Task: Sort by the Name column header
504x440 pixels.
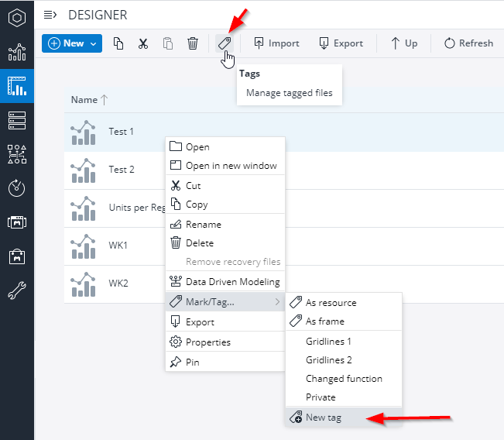Action: pyautogui.click(x=89, y=100)
